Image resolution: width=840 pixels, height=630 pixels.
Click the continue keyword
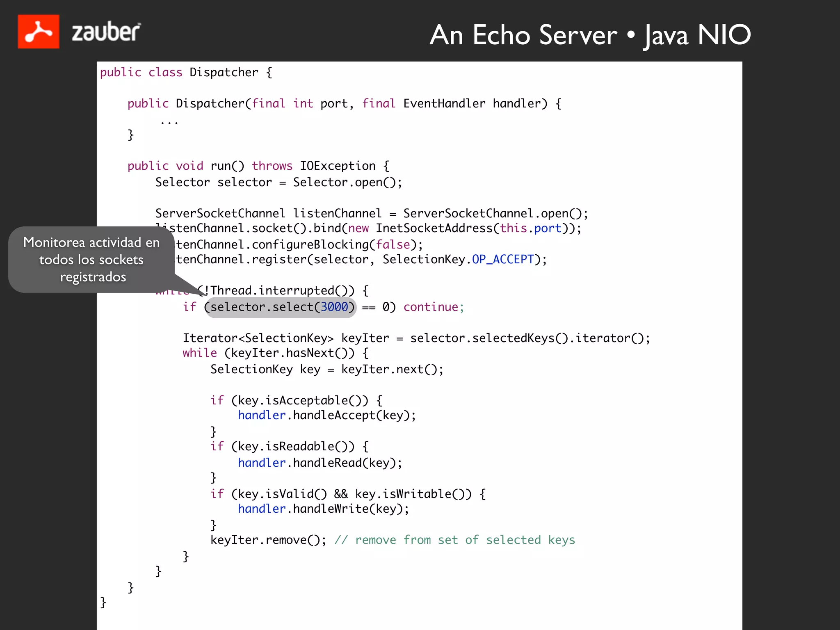pos(431,307)
